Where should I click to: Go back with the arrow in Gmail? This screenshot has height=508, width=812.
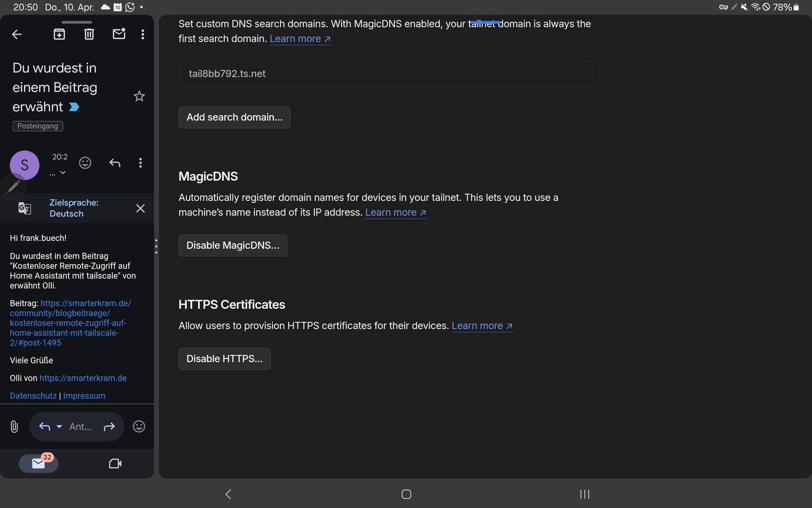pos(17,34)
